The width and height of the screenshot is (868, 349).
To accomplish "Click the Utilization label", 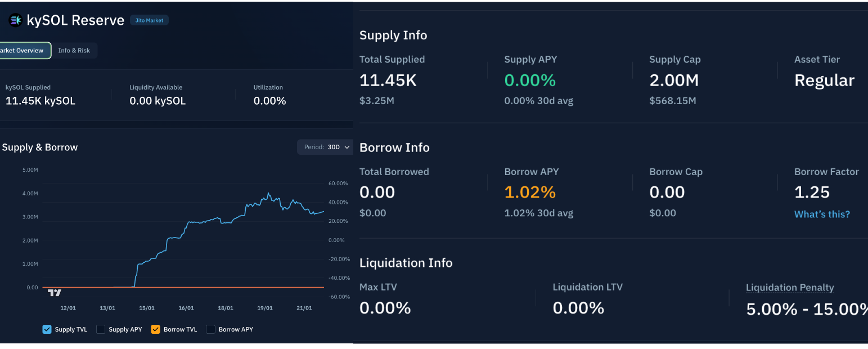I will tap(268, 87).
